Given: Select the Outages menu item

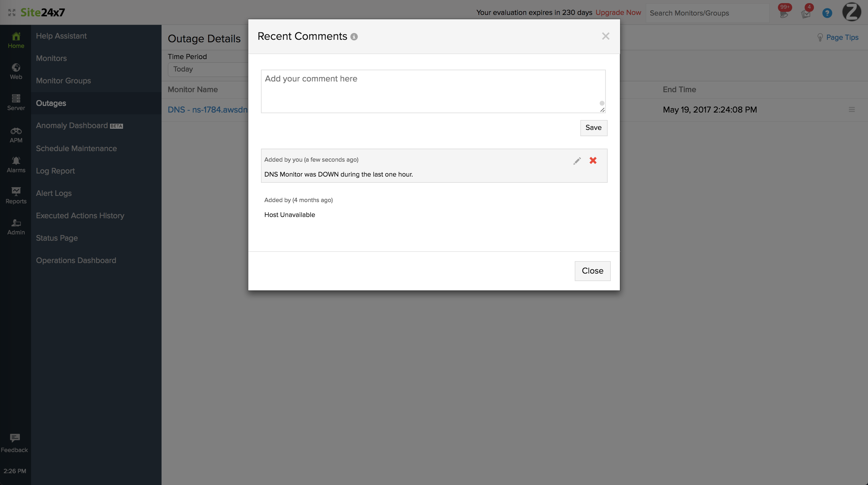Looking at the screenshot, I should [51, 103].
